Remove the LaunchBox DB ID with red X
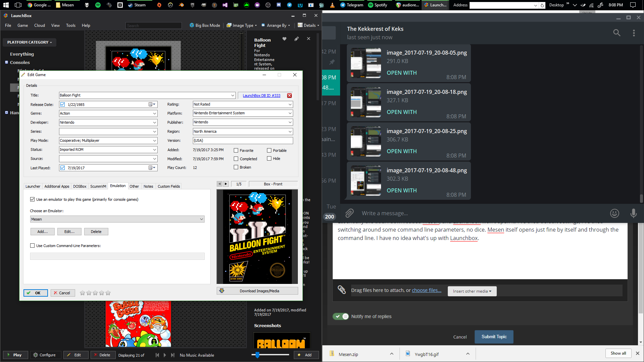The image size is (644, 362). tap(289, 96)
